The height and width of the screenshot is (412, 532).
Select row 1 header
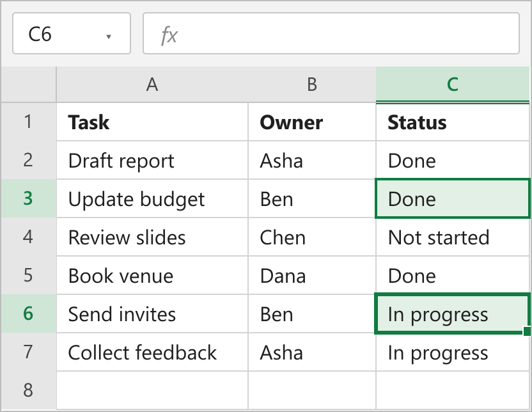pos(29,122)
